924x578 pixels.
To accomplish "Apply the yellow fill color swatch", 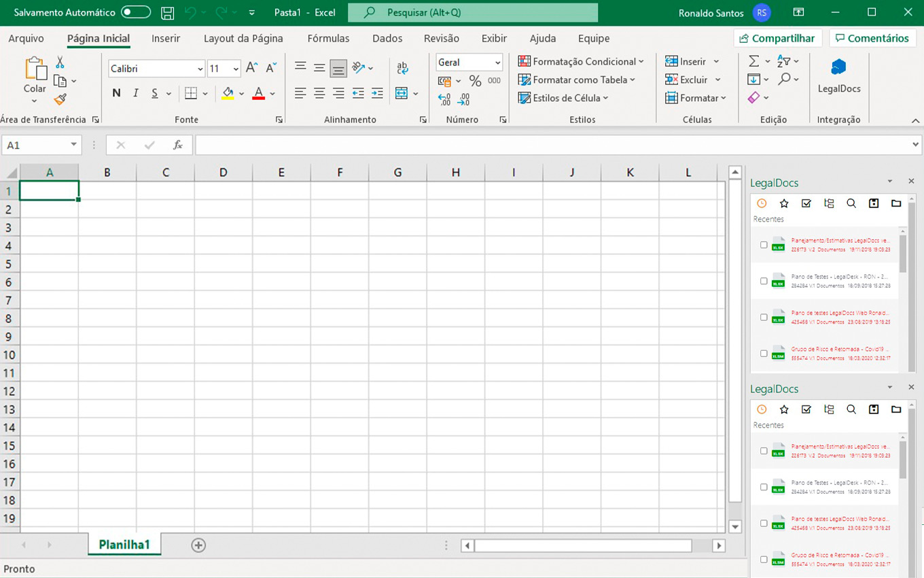I will (228, 94).
